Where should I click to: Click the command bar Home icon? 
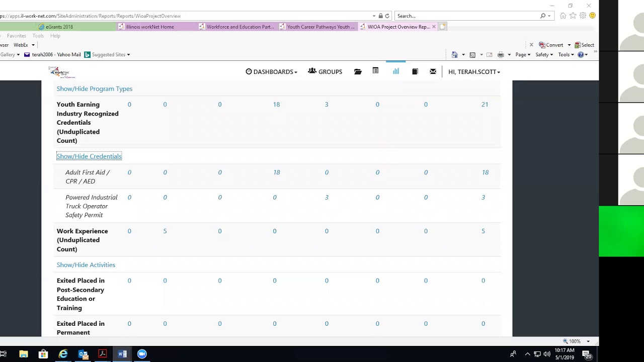[455, 55]
